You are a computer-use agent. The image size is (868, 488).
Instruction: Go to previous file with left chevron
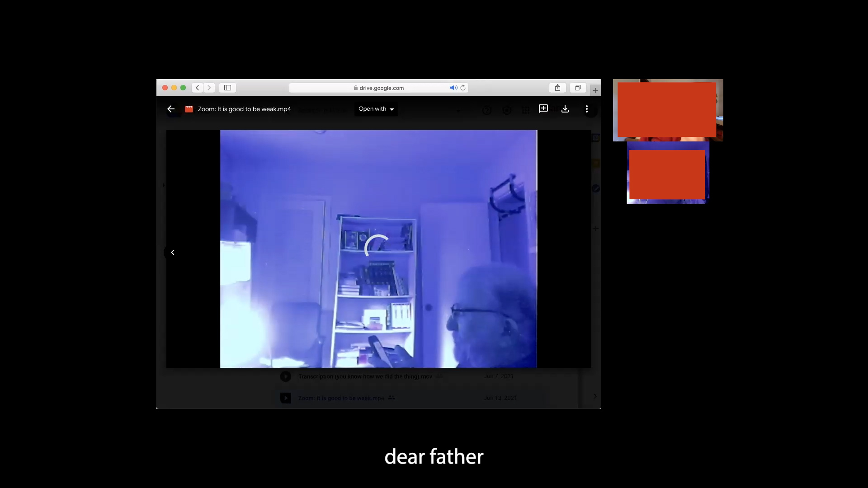(x=172, y=252)
